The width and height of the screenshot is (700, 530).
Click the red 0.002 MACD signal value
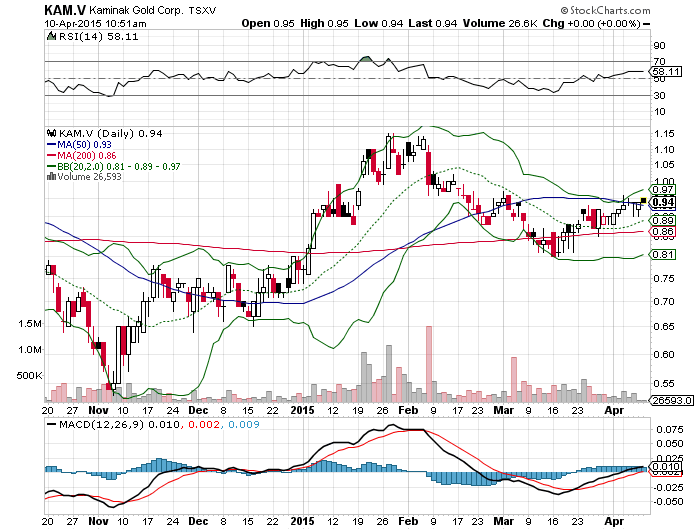(204, 424)
